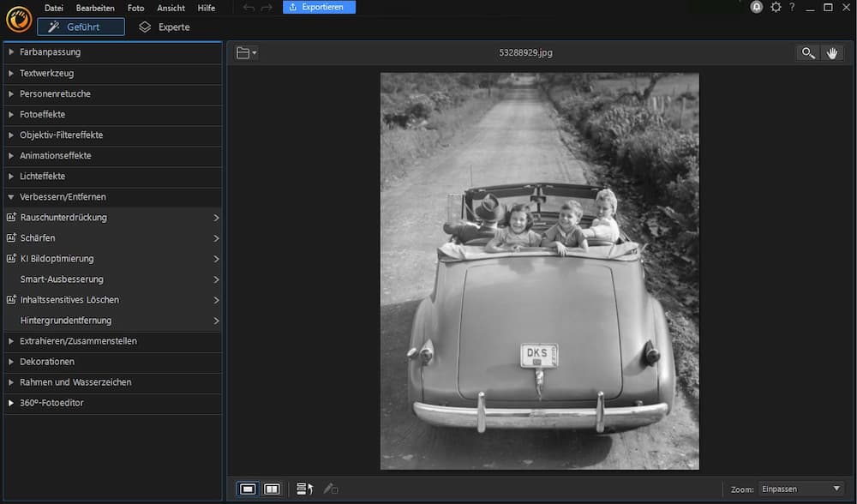Open the Bearbeiten menu
The height and width of the screenshot is (504, 857).
click(95, 8)
